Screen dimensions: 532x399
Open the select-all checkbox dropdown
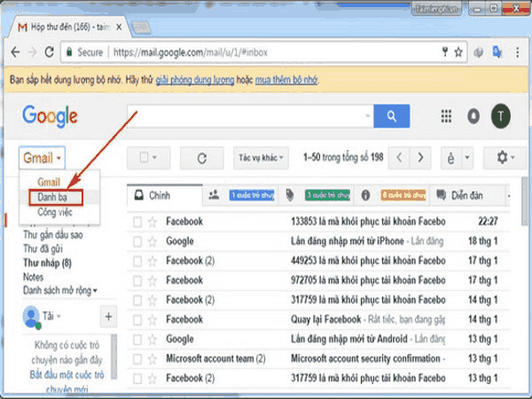click(148, 158)
